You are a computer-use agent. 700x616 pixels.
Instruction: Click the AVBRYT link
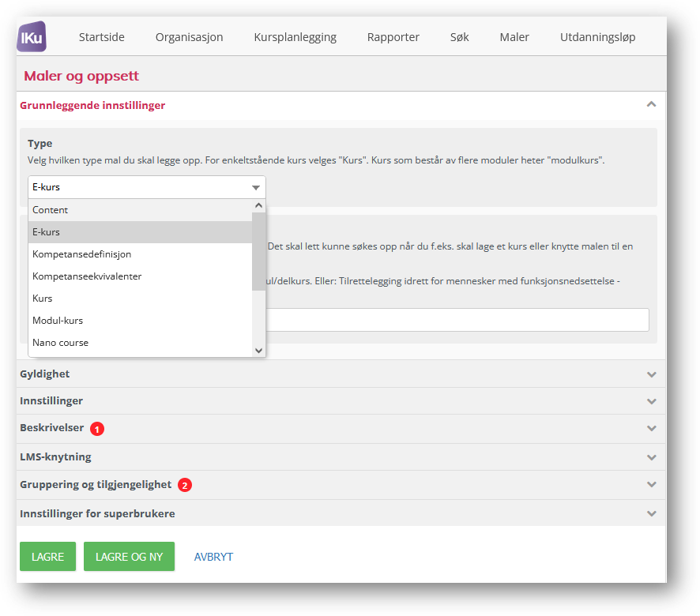(x=213, y=557)
